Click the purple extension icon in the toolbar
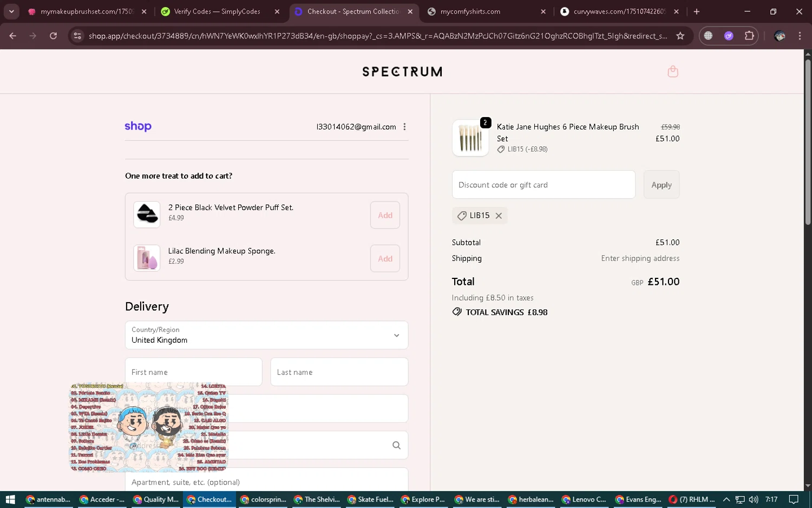This screenshot has width=812, height=508. pos(729,36)
